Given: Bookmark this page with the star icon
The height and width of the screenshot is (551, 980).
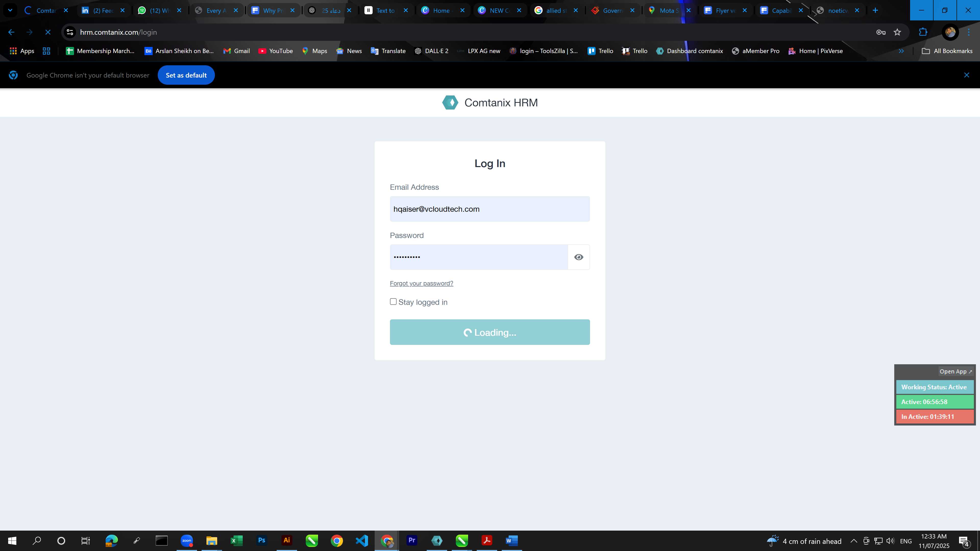Looking at the screenshot, I should (898, 32).
